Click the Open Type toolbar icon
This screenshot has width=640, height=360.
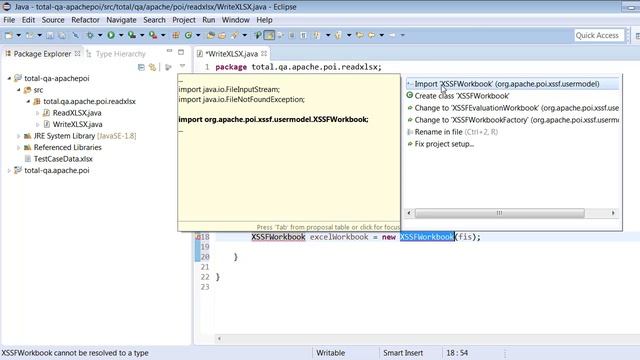(x=211, y=36)
